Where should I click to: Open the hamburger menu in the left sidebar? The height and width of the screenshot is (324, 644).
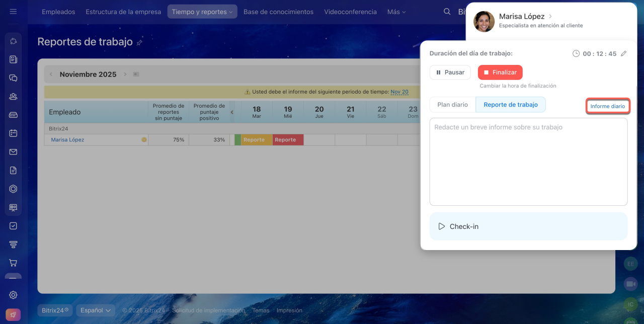pos(13,12)
